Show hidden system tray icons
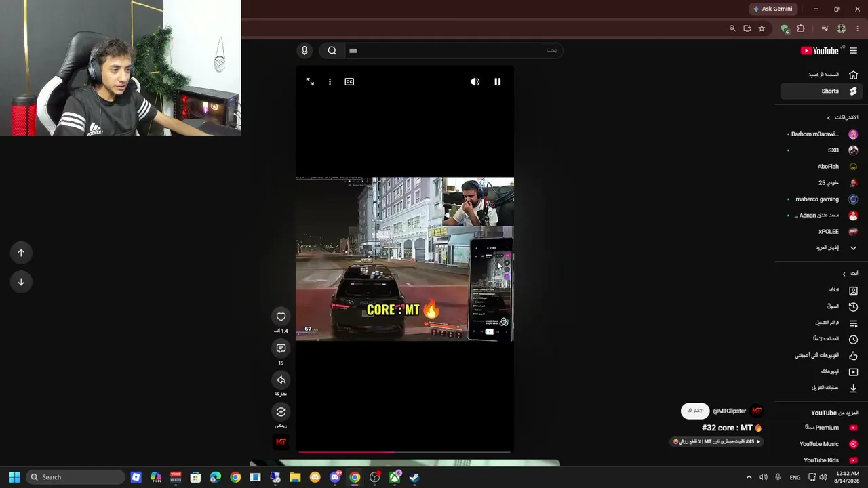Image resolution: width=868 pixels, height=488 pixels. point(749,477)
